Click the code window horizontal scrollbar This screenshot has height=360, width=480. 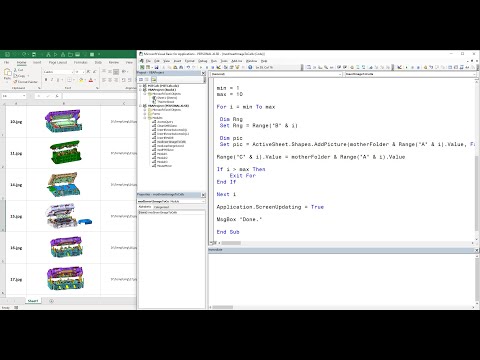click(345, 243)
